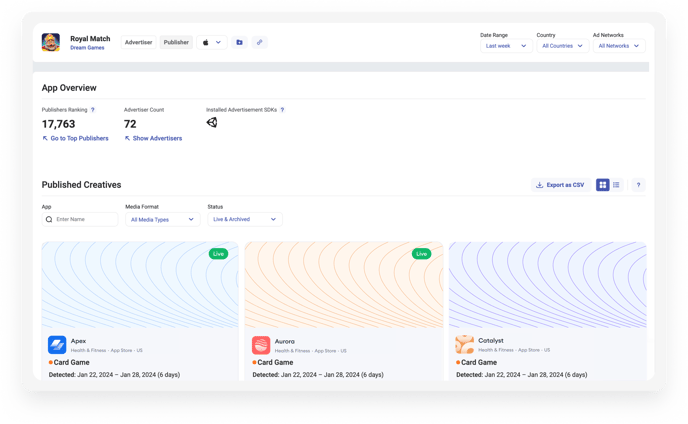Viewport: 688px width, 424px height.
Task: Open the Dream Games developer link
Action: [87, 48]
